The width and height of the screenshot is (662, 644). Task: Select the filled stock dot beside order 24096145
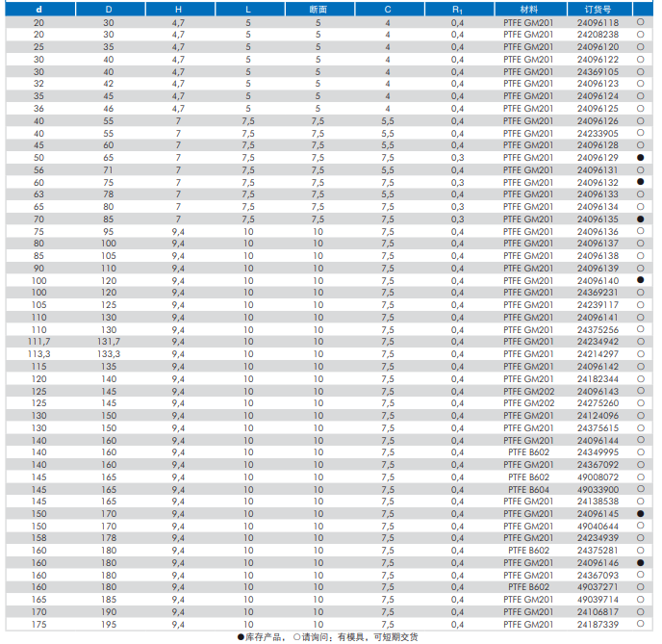click(640, 514)
